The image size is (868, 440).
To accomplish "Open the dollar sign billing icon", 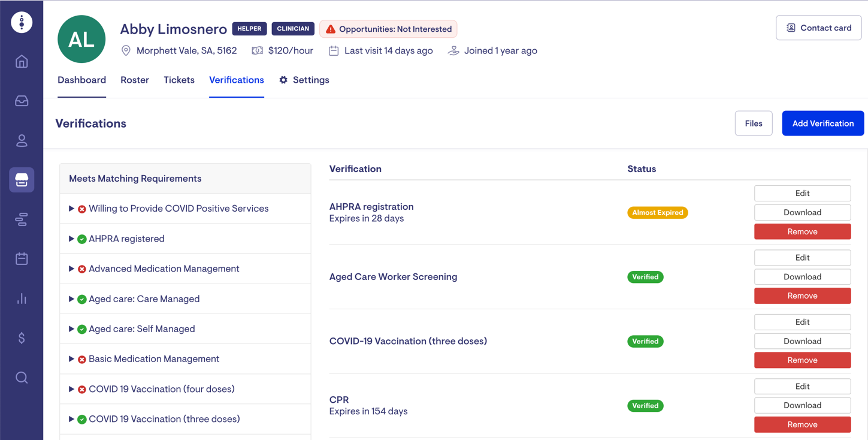I will pos(22,338).
